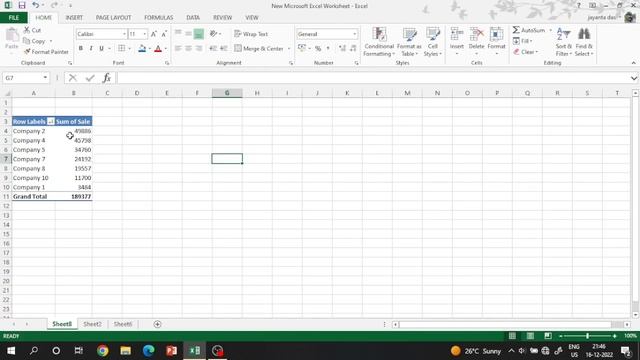The width and height of the screenshot is (640, 360).
Task: Switch to the PAGE LAYOUT tab
Action: [113, 18]
